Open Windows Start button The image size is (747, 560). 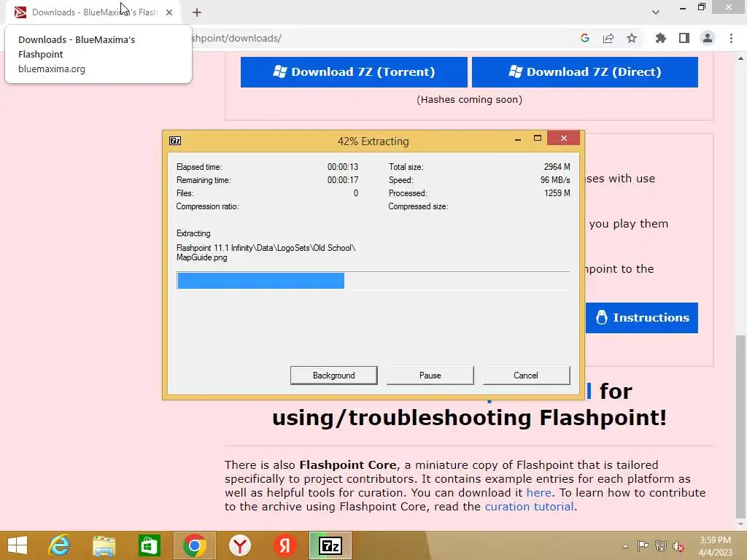pos(18,545)
